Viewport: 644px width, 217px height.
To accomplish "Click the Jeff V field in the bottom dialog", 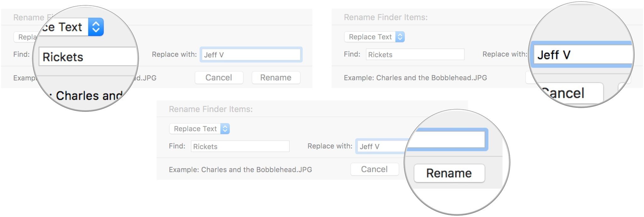I will click(381, 146).
